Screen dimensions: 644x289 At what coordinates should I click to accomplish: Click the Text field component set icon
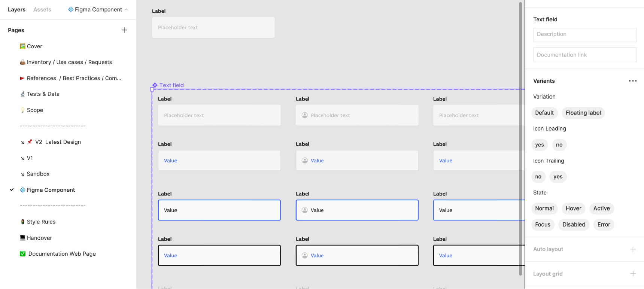coord(155,85)
